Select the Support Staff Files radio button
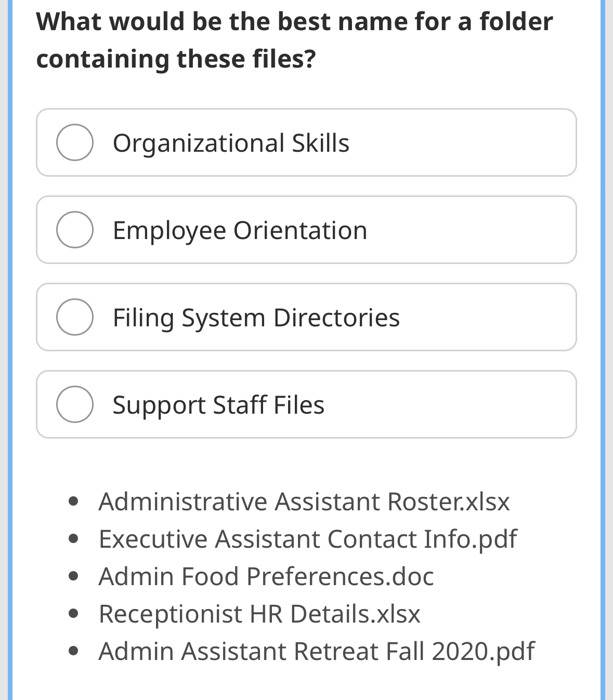This screenshot has width=613, height=700. 75,404
